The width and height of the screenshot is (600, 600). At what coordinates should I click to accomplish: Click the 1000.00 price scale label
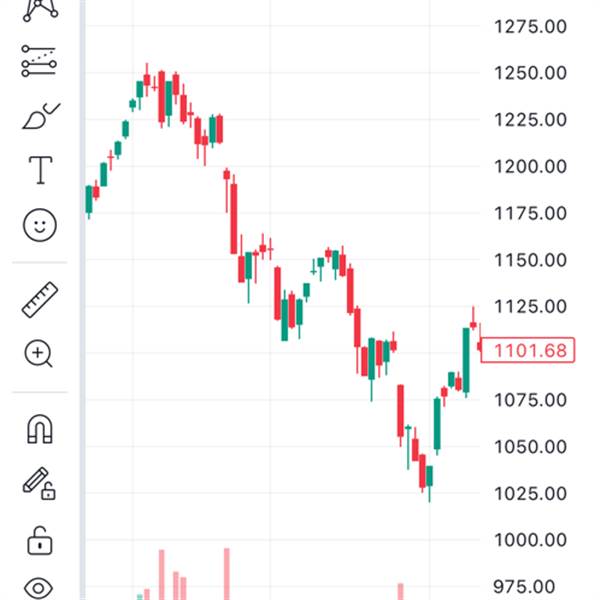coord(531,540)
